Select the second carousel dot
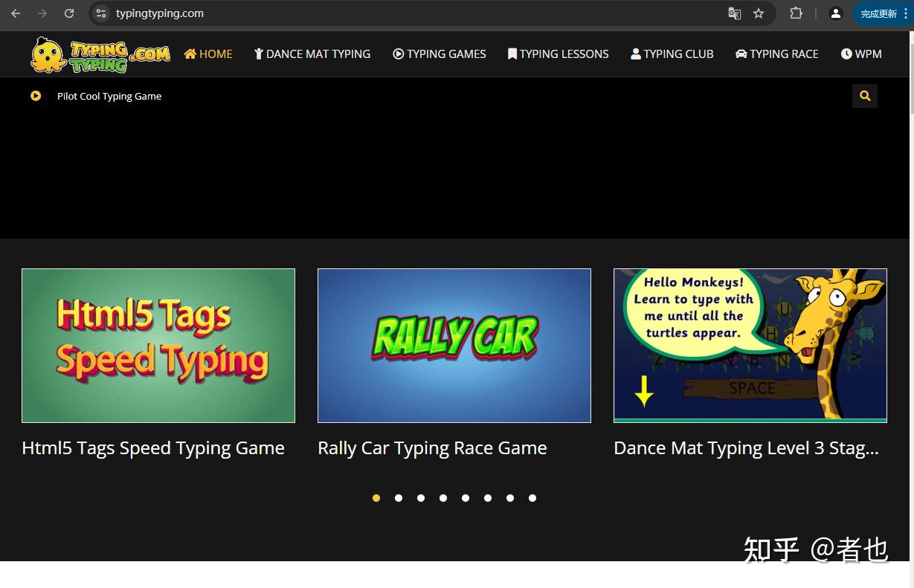This screenshot has width=914, height=588. (x=399, y=498)
